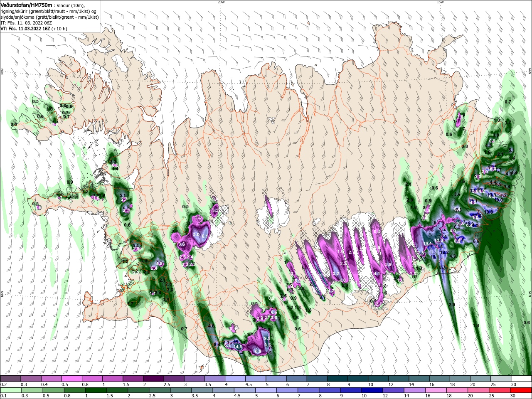Click the 'rigning/skúrir' legend description line
Viewport: 532px width, 399px height.
point(49,11)
